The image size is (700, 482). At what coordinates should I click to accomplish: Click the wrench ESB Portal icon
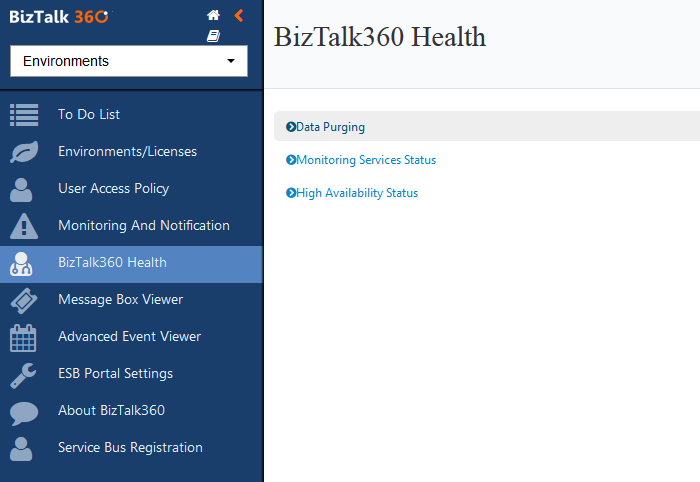click(23, 374)
